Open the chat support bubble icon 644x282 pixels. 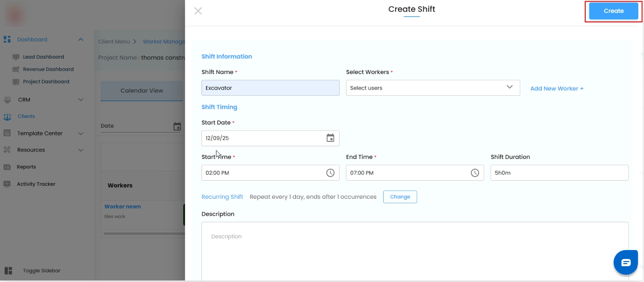tap(626, 263)
